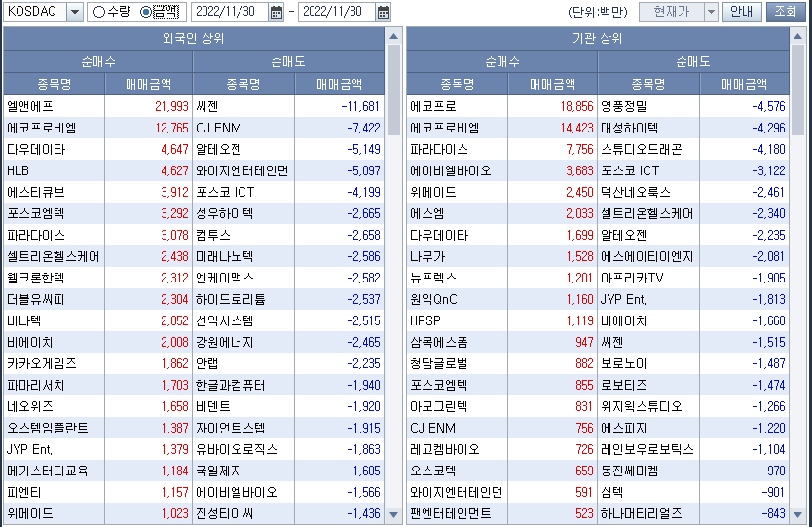This screenshot has height=527, width=812.
Task: Click the 안내 button
Action: coord(741,12)
